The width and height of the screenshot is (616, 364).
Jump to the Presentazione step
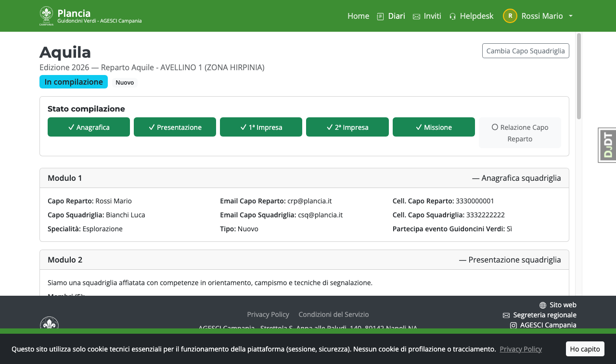(175, 127)
